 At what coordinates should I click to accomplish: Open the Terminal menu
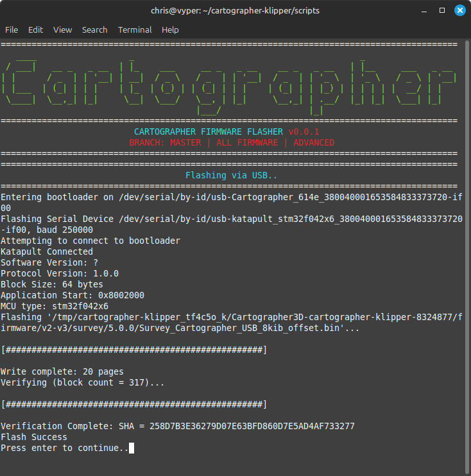coord(135,30)
